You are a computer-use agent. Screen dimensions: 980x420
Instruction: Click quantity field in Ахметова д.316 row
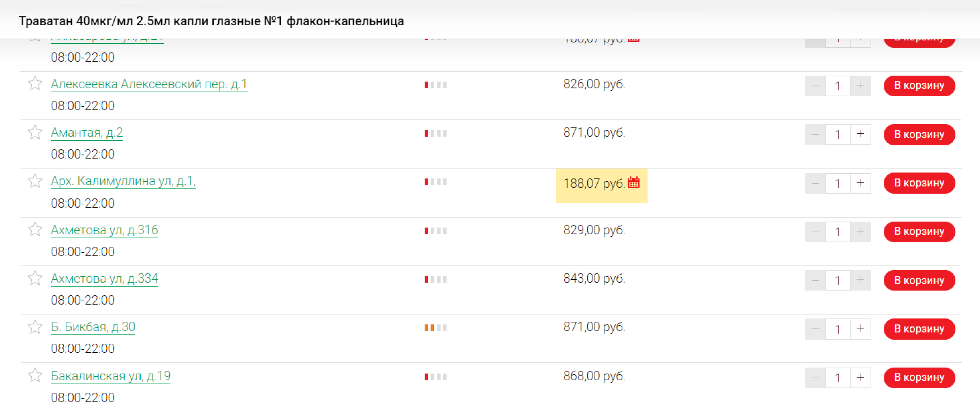coord(838,232)
